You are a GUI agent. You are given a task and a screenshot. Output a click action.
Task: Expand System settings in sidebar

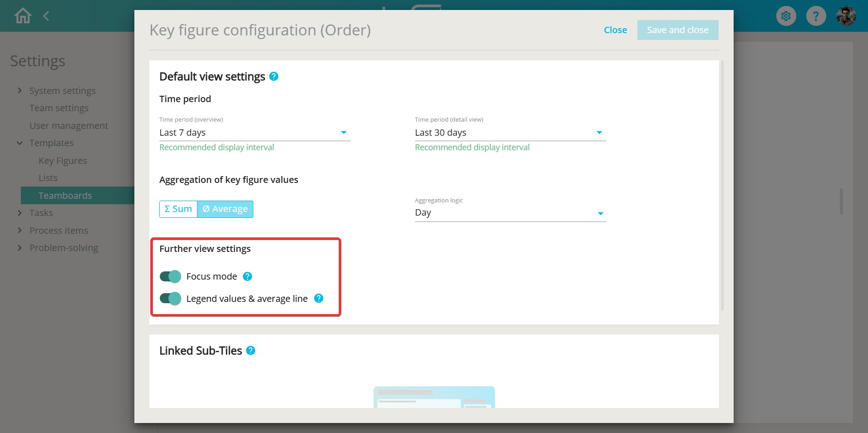pos(62,91)
